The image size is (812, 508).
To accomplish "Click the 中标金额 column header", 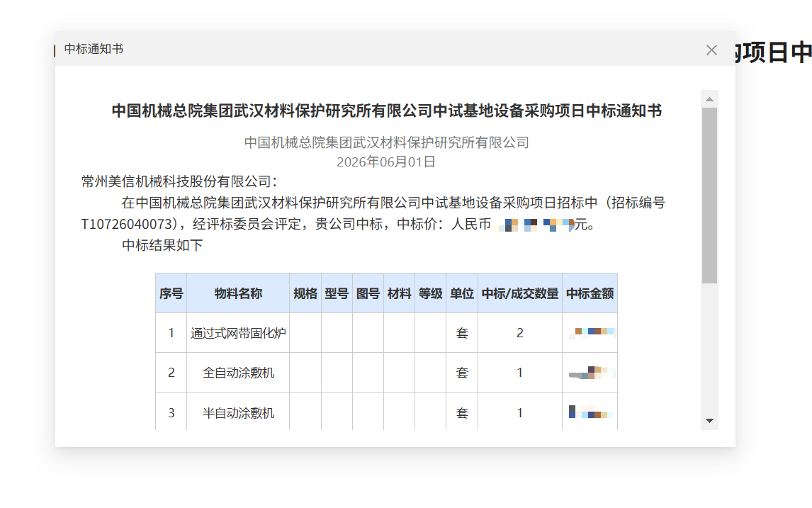I will click(x=590, y=293).
